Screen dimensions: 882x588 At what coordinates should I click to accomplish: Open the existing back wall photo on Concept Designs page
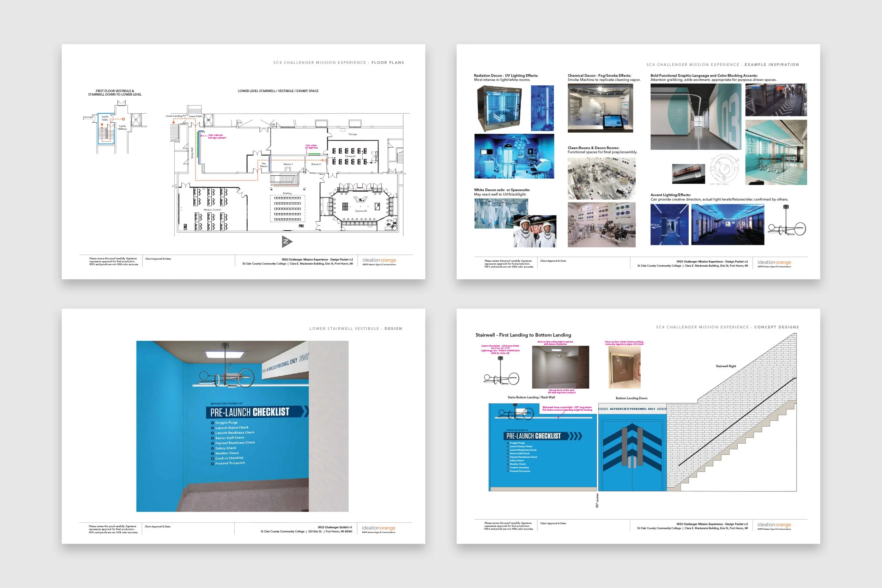(560, 367)
